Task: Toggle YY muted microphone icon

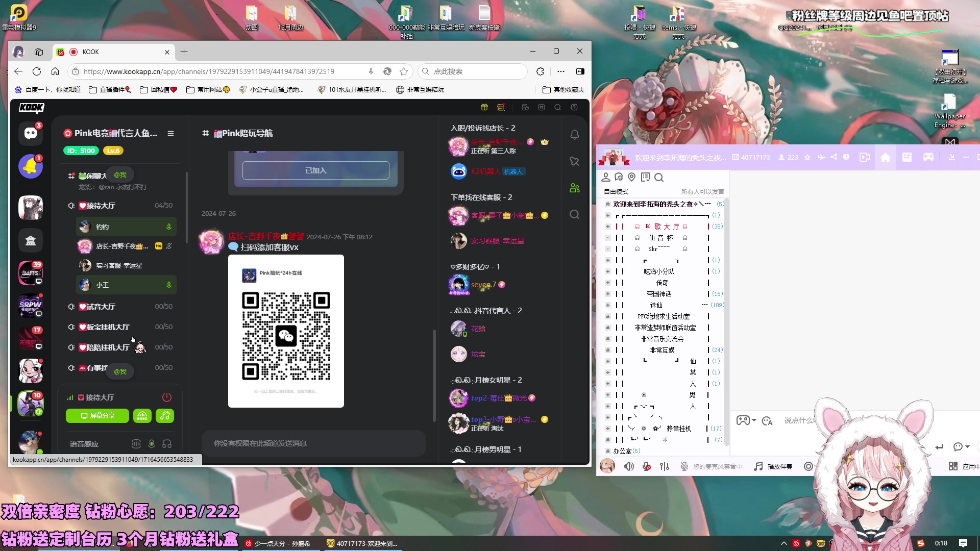Action: tap(647, 466)
